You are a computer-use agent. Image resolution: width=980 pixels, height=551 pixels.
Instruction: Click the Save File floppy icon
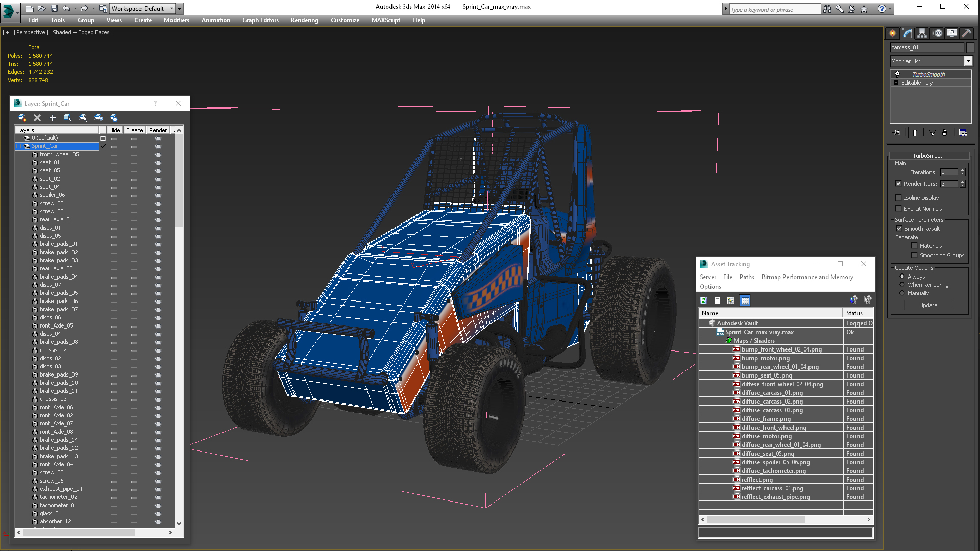53,8
